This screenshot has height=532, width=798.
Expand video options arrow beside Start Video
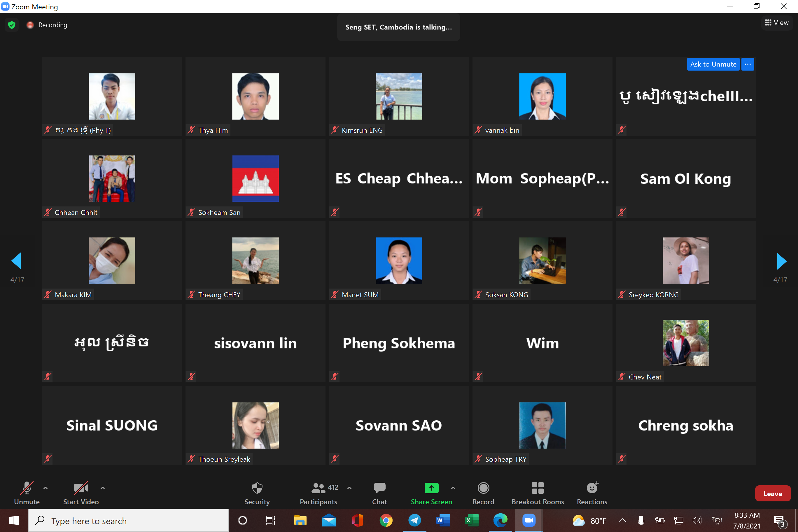coord(102,488)
